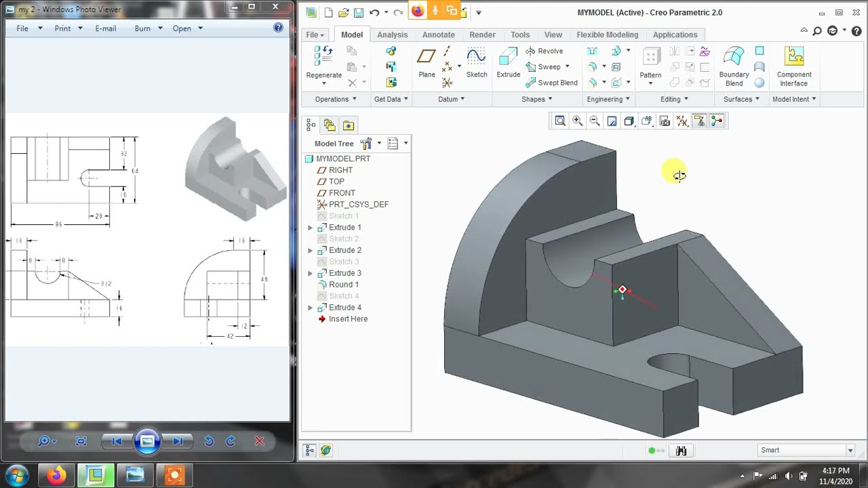Toggle annotation display in graphics toolbar
This screenshot has height=488, width=868.
point(699,121)
